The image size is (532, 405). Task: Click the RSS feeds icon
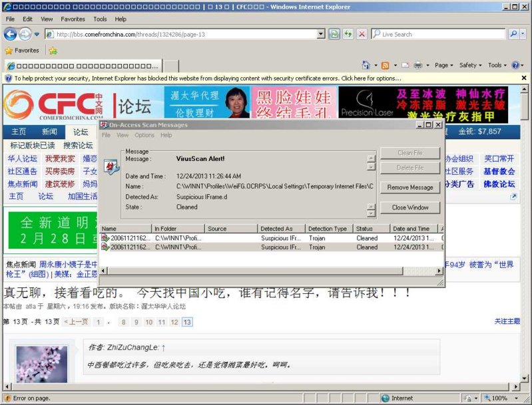pyautogui.click(x=385, y=65)
